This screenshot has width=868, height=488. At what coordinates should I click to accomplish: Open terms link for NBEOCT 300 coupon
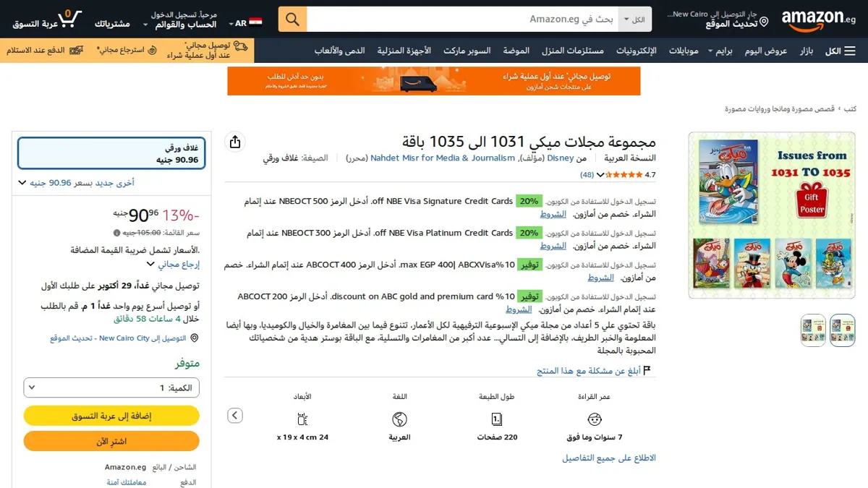(553, 246)
